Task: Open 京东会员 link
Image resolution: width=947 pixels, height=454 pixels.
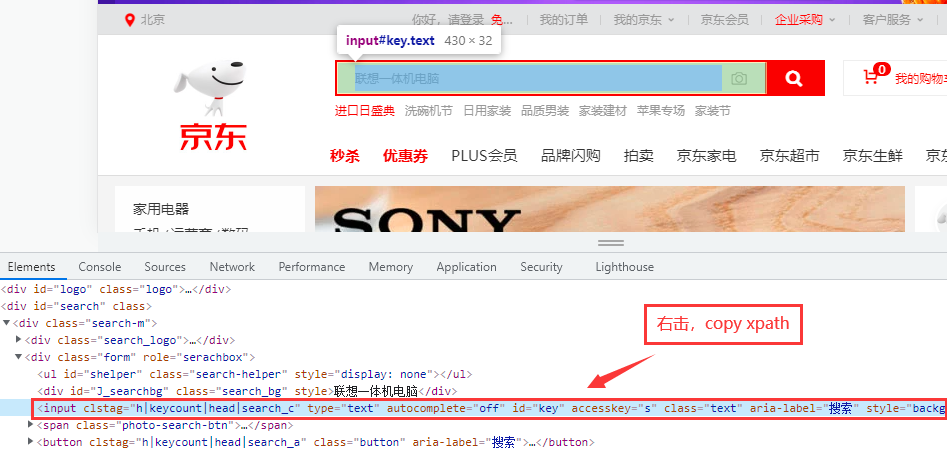Action: pos(724,20)
